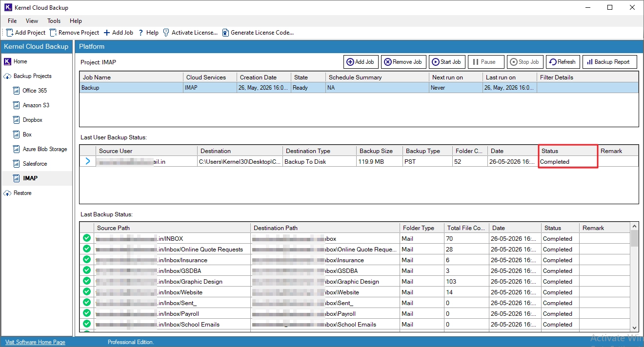The width and height of the screenshot is (644, 347).
Task: Click the PST backup type cell
Action: click(427, 161)
